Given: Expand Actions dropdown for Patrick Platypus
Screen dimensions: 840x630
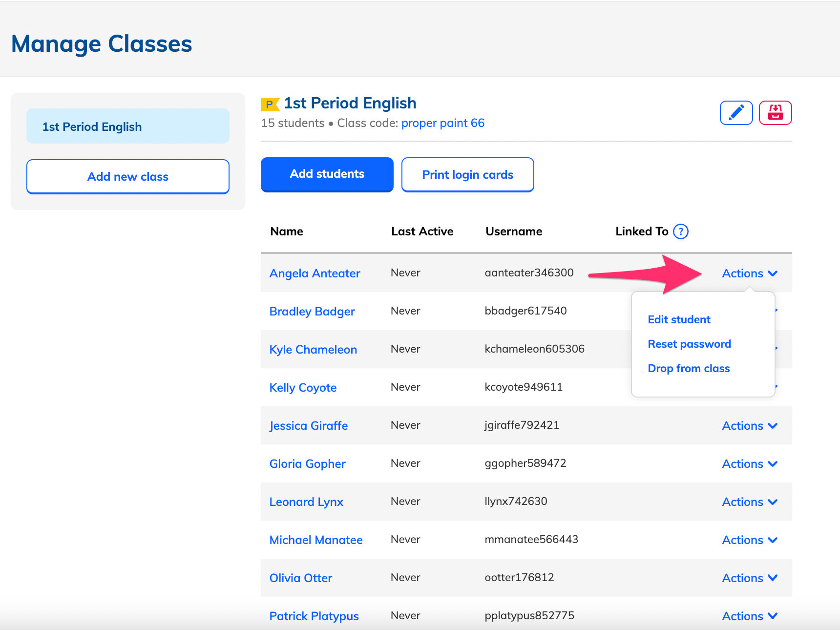Looking at the screenshot, I should pyautogui.click(x=750, y=616).
